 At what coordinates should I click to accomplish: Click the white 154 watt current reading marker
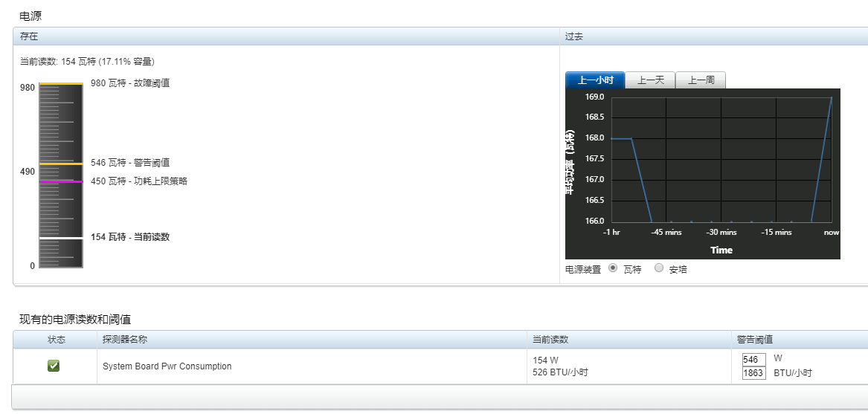click(x=61, y=238)
